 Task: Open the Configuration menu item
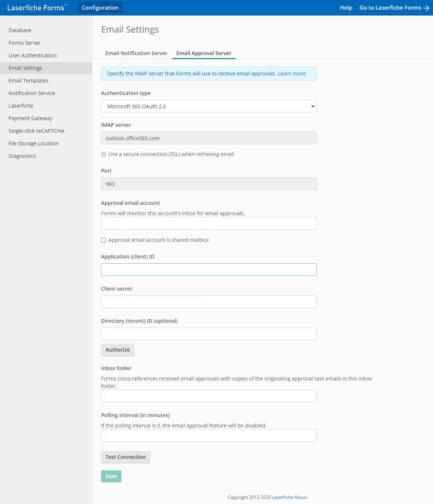100,7
